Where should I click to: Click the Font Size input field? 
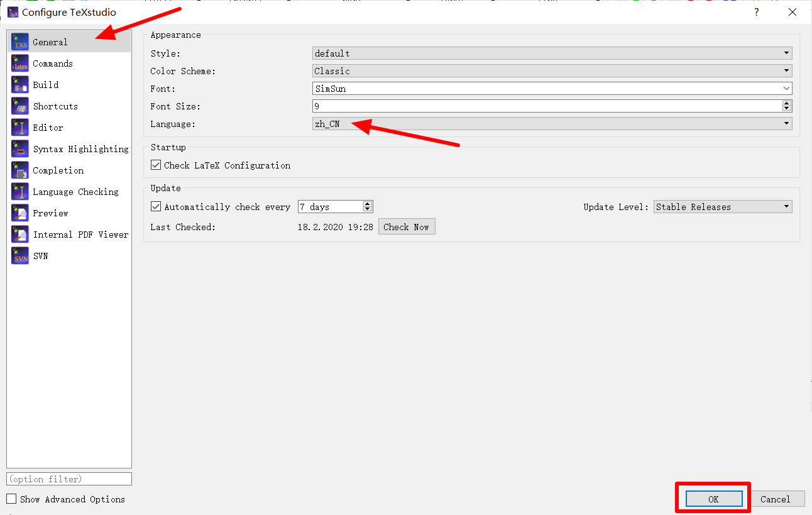547,106
